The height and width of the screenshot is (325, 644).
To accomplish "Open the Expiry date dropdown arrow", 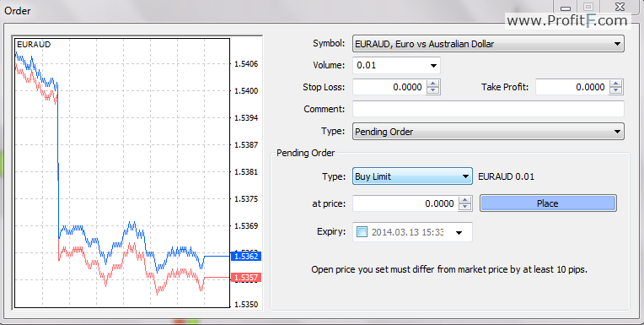I will (x=459, y=233).
